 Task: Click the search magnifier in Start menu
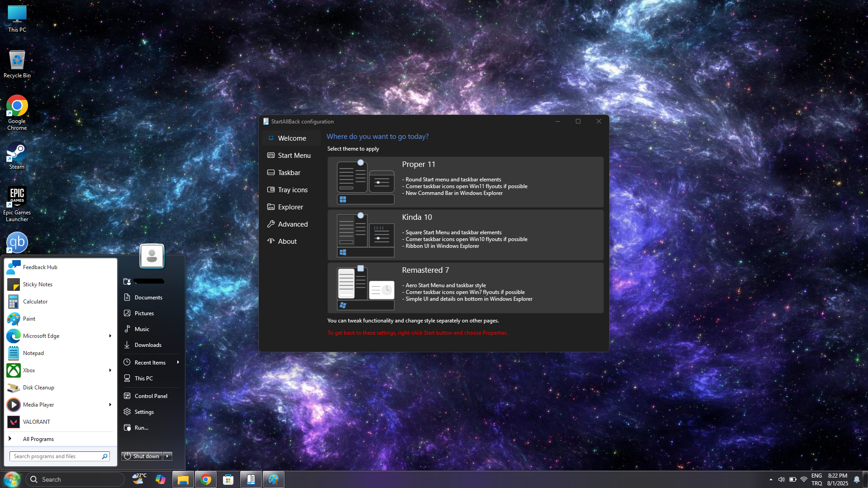pyautogui.click(x=104, y=456)
